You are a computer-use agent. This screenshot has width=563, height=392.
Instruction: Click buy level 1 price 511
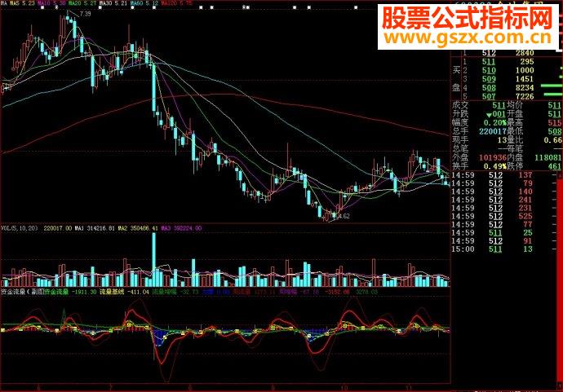click(488, 62)
